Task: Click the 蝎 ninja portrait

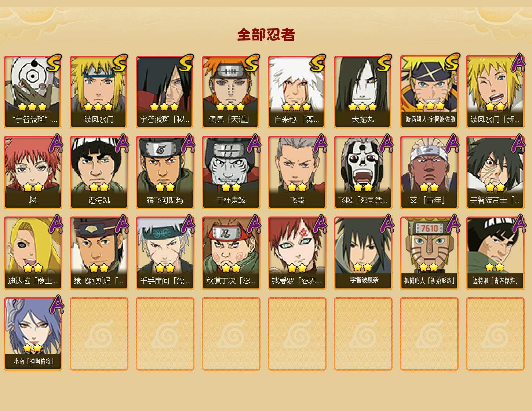Action: 33,172
